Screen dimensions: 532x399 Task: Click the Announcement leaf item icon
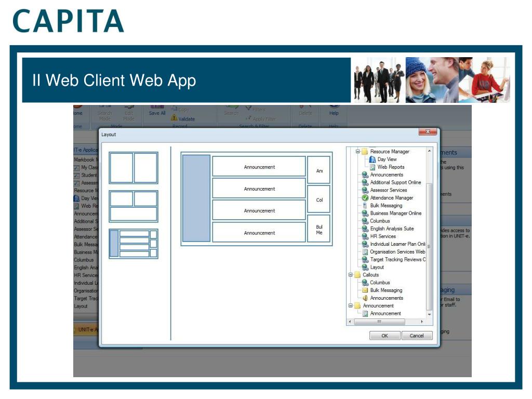point(365,313)
